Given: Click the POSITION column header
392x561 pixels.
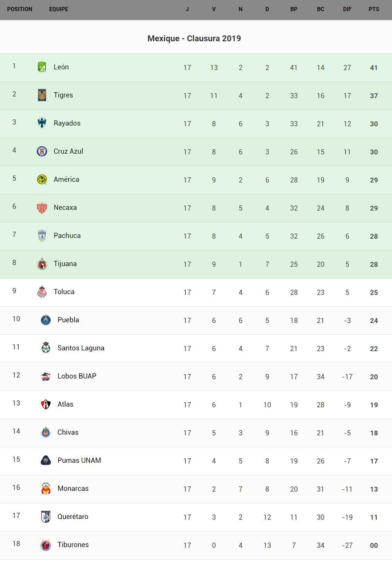Looking at the screenshot, I should point(20,9).
